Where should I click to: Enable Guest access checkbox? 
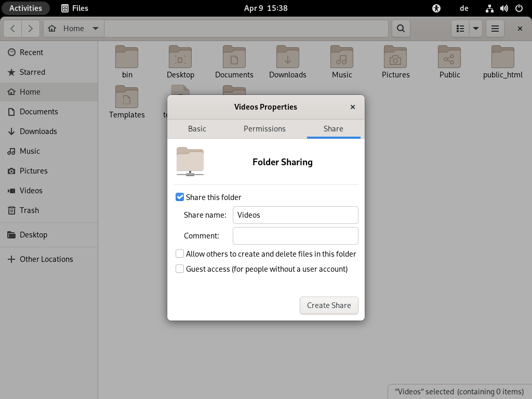(x=180, y=269)
